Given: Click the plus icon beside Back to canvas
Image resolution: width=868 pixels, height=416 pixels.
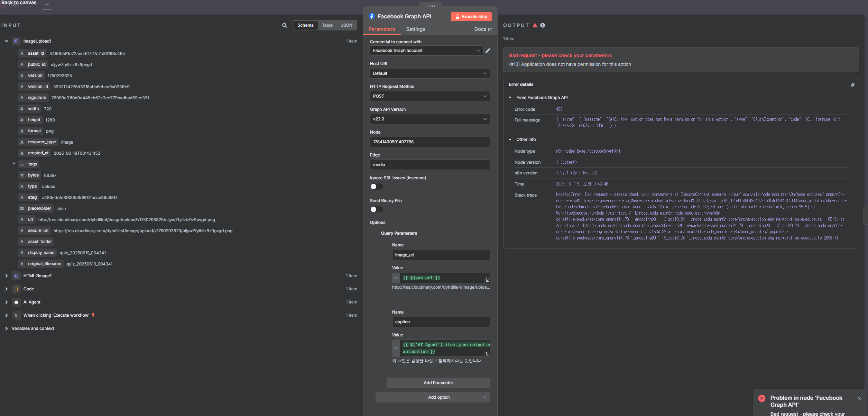Looking at the screenshot, I should pos(47,4).
